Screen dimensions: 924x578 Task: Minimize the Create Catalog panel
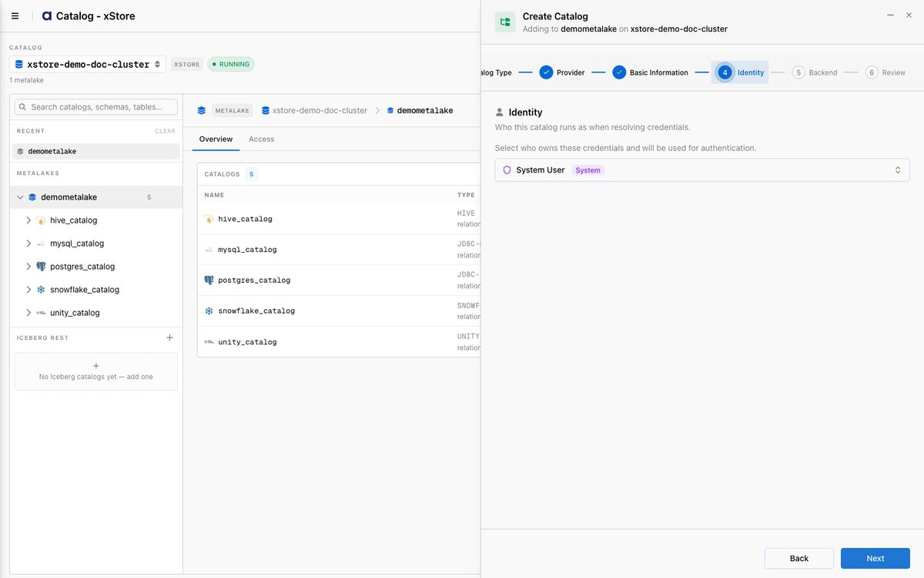point(890,15)
